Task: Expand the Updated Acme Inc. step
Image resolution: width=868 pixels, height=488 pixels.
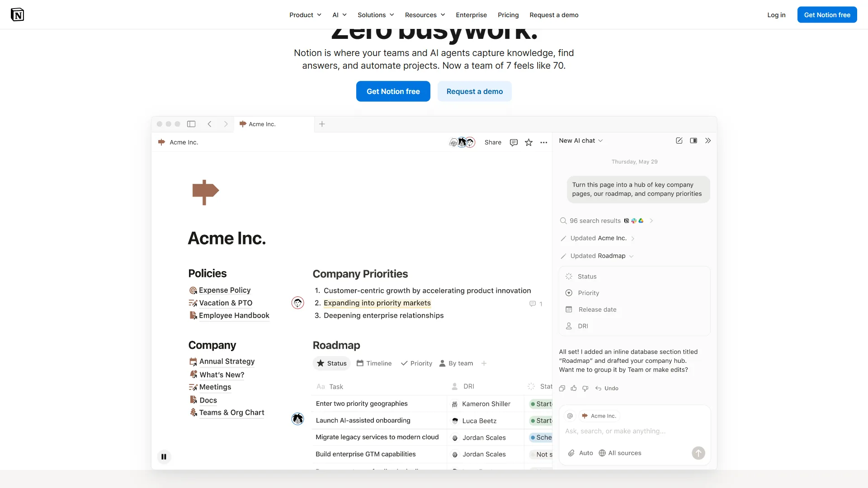Action: click(633, 239)
